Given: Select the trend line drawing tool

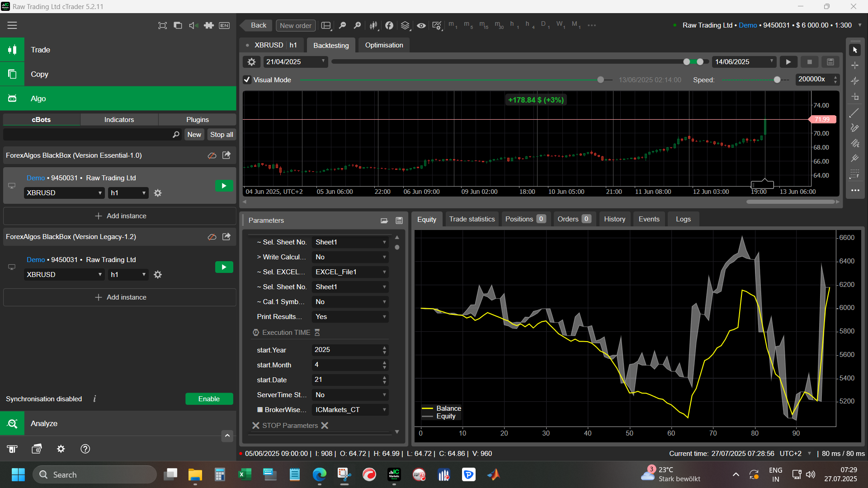Looking at the screenshot, I should point(855,113).
